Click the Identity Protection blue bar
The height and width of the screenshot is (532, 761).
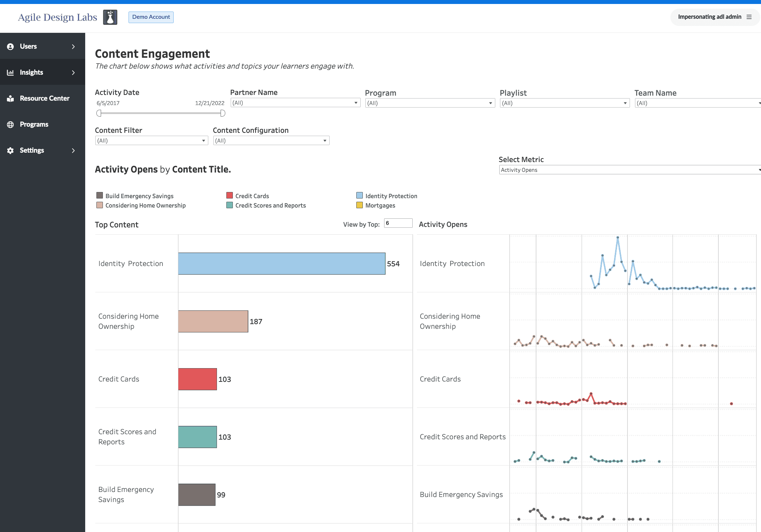pyautogui.click(x=282, y=264)
